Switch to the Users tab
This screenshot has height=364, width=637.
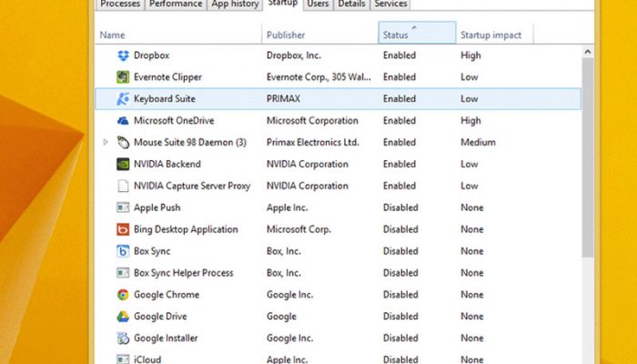point(318,4)
